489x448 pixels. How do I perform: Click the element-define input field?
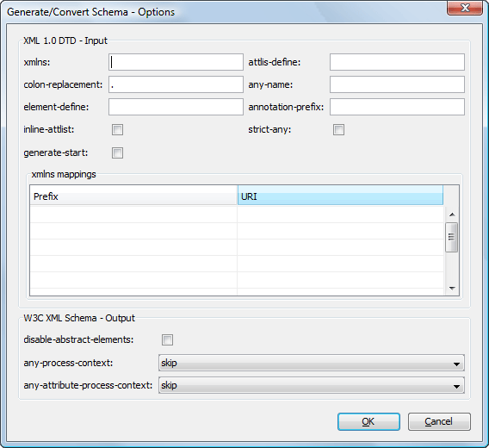pos(176,107)
